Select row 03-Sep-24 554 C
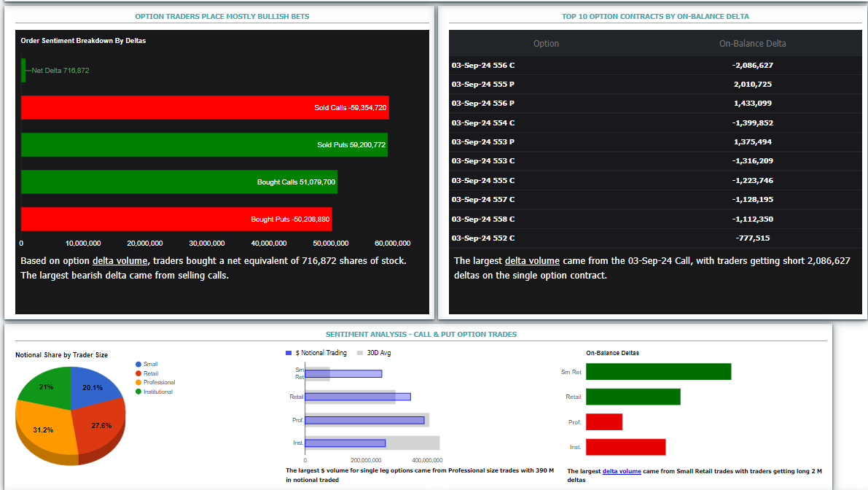868x490 pixels. coord(655,122)
